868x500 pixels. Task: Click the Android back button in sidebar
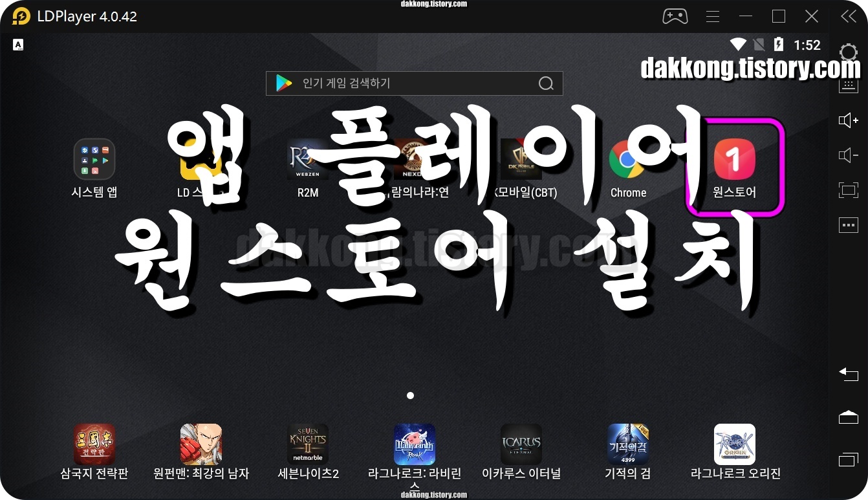coord(849,374)
